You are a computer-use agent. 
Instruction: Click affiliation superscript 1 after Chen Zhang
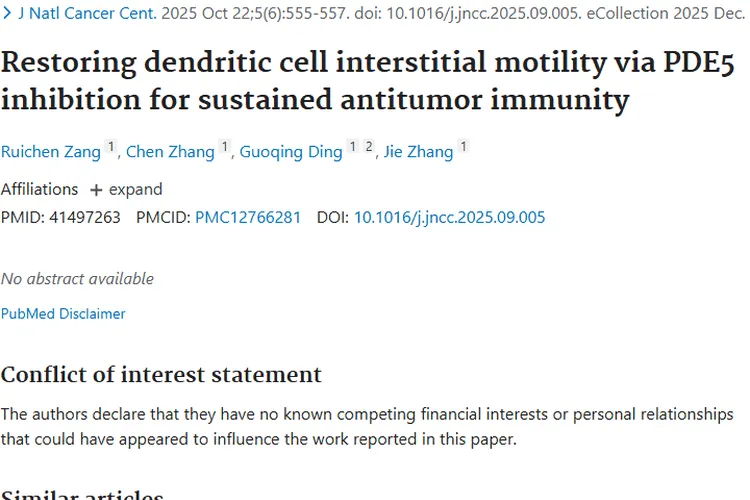(x=225, y=148)
